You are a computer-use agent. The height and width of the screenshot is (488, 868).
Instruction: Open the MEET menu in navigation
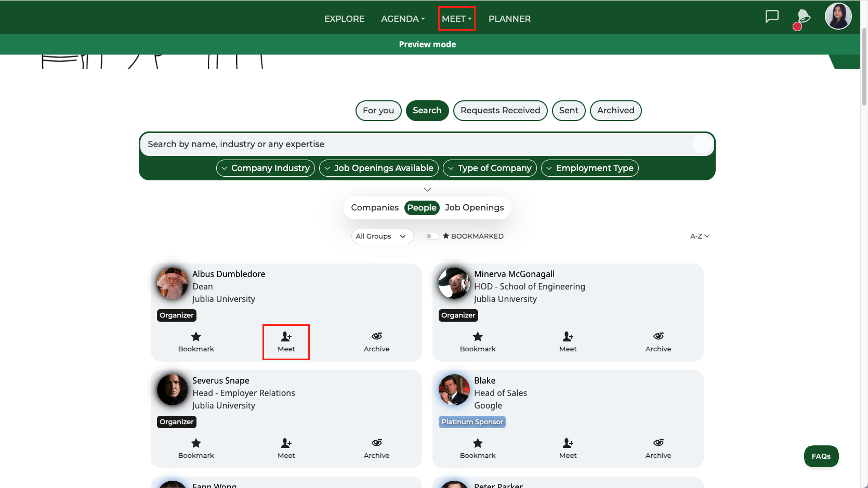tap(456, 19)
